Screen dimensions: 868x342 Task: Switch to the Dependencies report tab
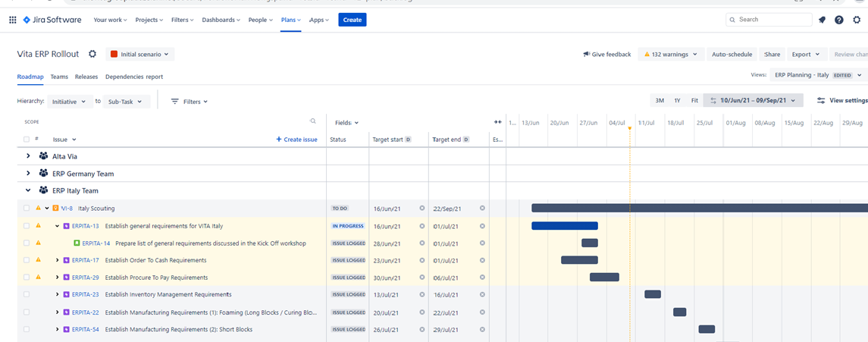[134, 77]
